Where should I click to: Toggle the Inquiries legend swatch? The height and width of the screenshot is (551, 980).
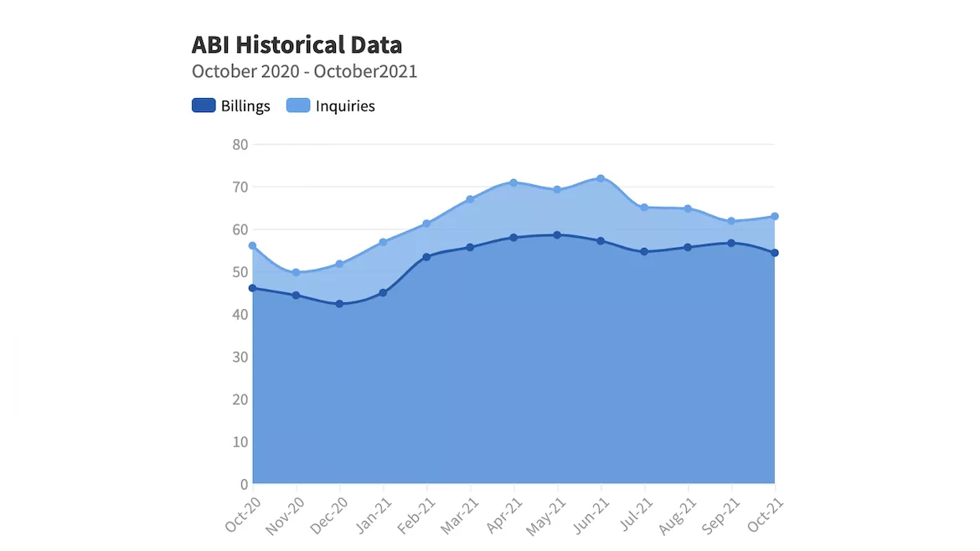(x=298, y=105)
